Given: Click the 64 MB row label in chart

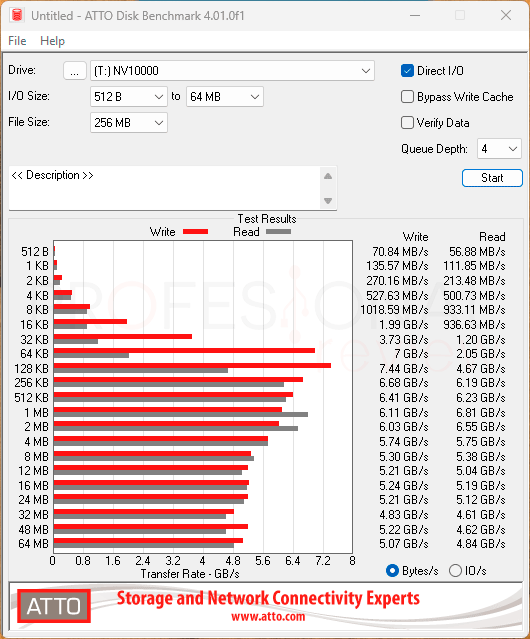Looking at the screenshot, I should point(33,544).
